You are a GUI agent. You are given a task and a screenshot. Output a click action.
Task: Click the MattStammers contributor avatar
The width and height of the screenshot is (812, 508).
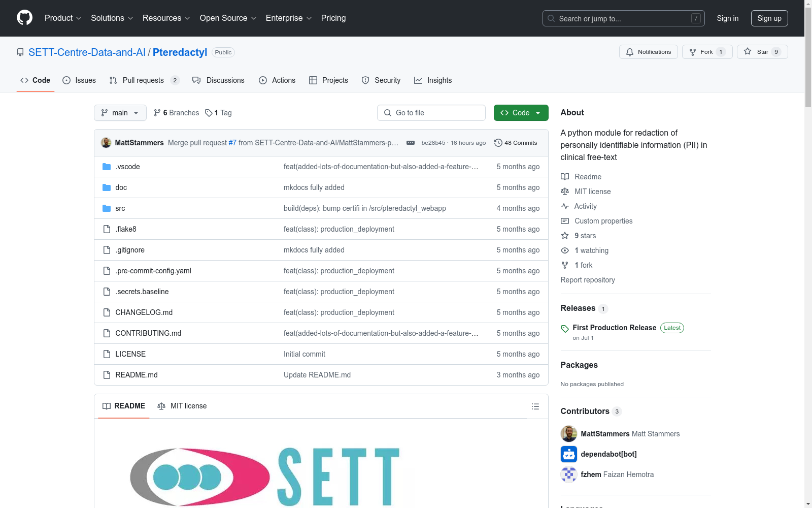(x=569, y=434)
